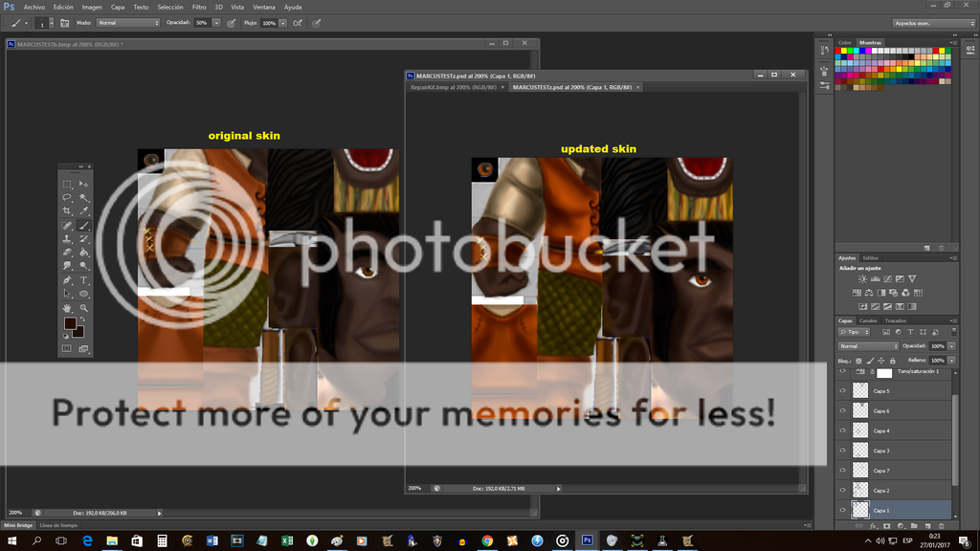Viewport: 980px width, 551px height.
Task: Switch to the RepairKit.bmp document tab
Action: pos(453,87)
